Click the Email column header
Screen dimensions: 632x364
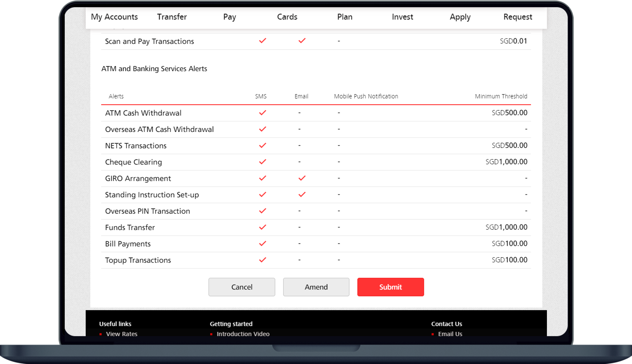tap(301, 96)
